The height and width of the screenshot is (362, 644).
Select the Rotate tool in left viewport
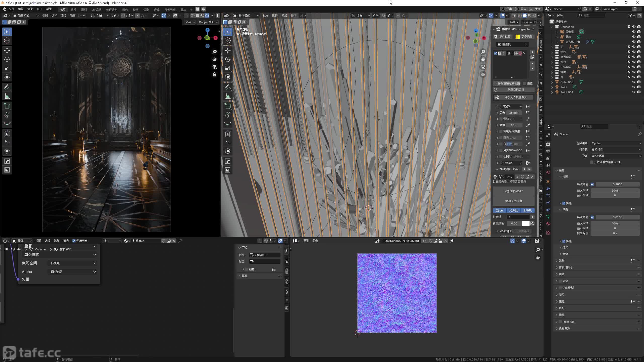point(7,59)
